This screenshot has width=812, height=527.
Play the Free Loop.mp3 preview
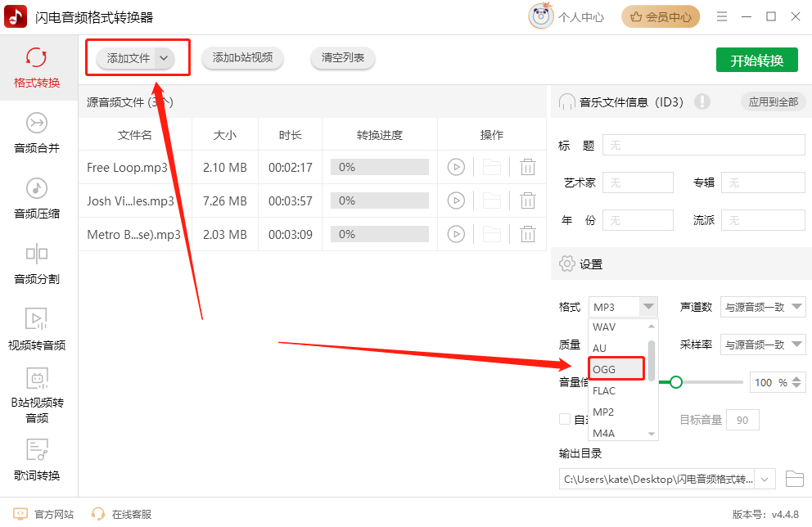click(456, 167)
